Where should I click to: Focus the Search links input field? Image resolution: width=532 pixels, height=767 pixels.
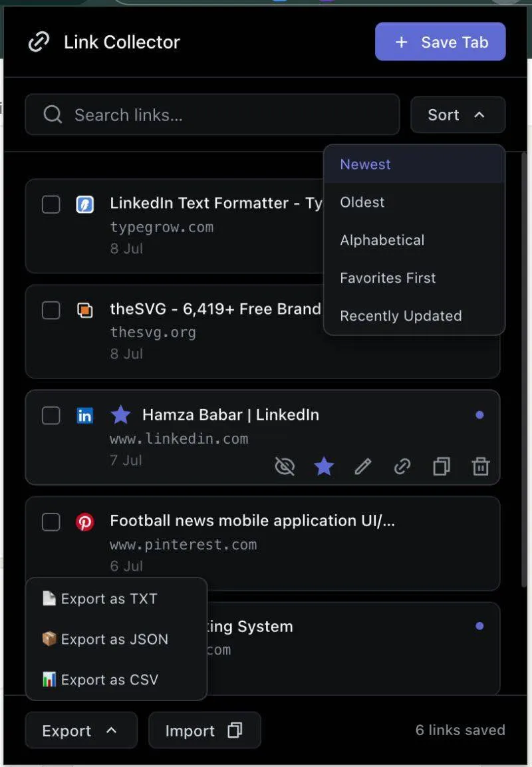(212, 114)
